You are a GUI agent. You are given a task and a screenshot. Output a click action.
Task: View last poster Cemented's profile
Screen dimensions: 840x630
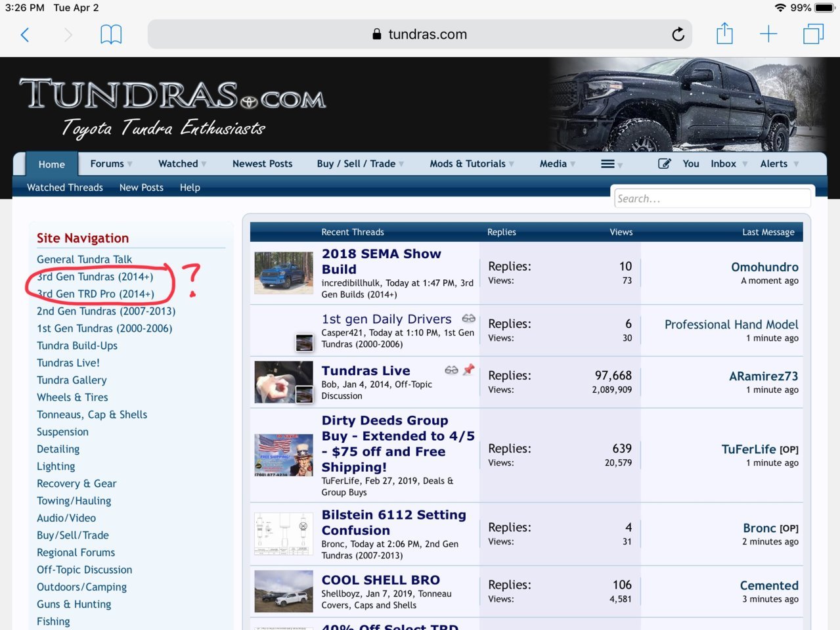tap(769, 585)
